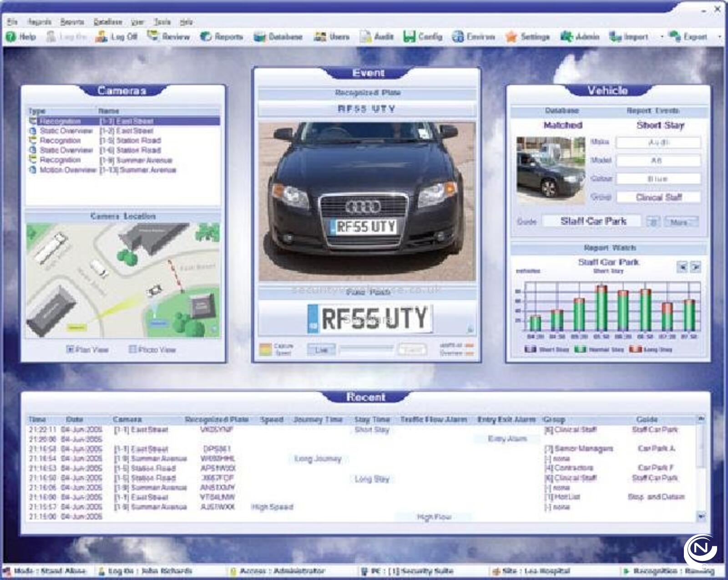
Task: Enable the Photo View checkbox
Action: (x=132, y=349)
